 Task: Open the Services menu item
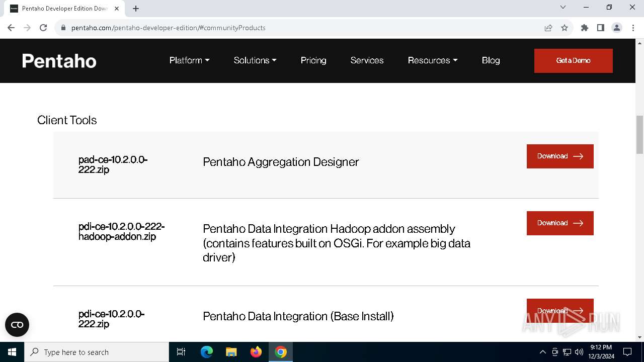(x=367, y=60)
